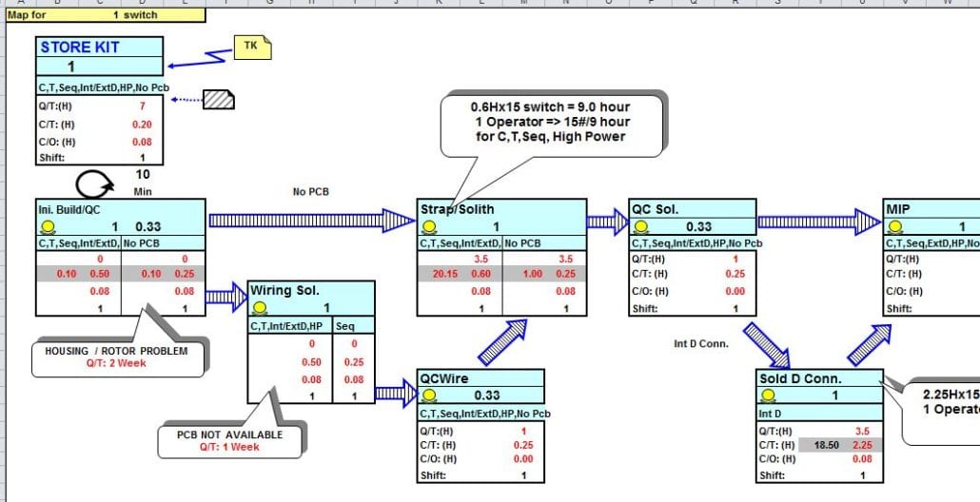Select the striped arrow from QC Sol. to MIP
This screenshot has height=502, width=980.
pos(819,222)
